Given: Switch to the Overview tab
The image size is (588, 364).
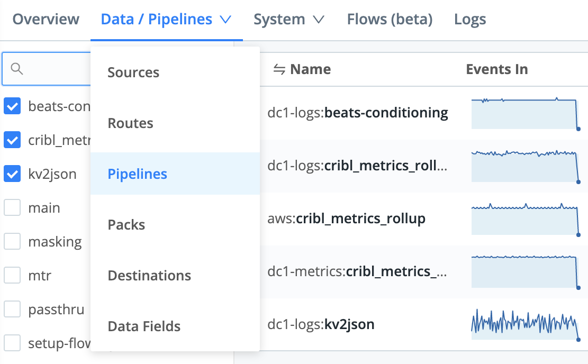Looking at the screenshot, I should 46,19.
